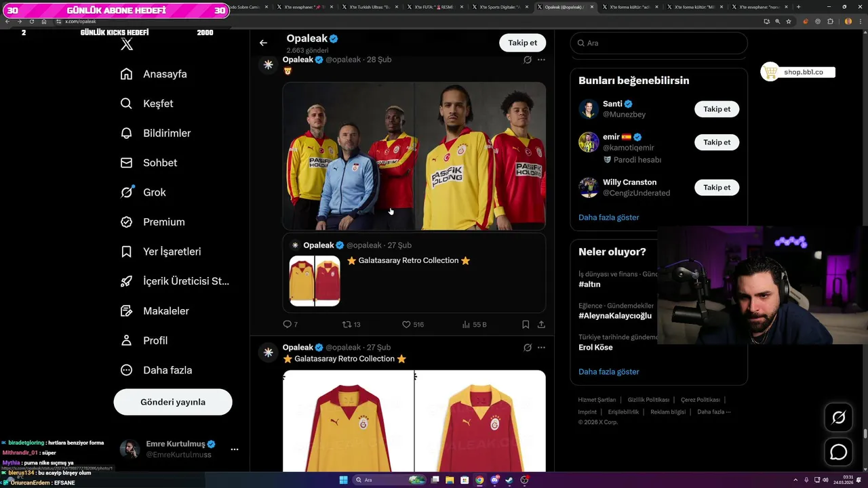Open Chrome from the taskbar
868x488 pixels.
(479, 480)
